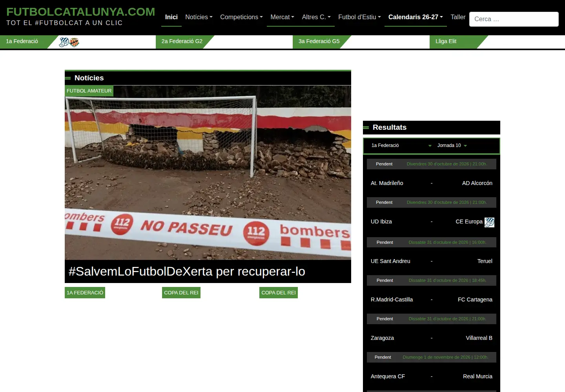Open the #SalvemLoFutbolDeXerta headline

(187, 271)
